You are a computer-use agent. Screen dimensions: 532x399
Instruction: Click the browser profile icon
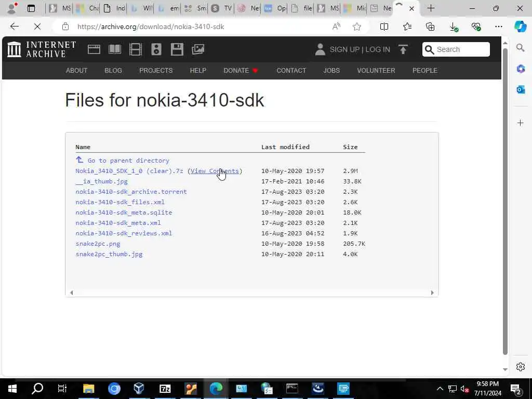pos(12,8)
